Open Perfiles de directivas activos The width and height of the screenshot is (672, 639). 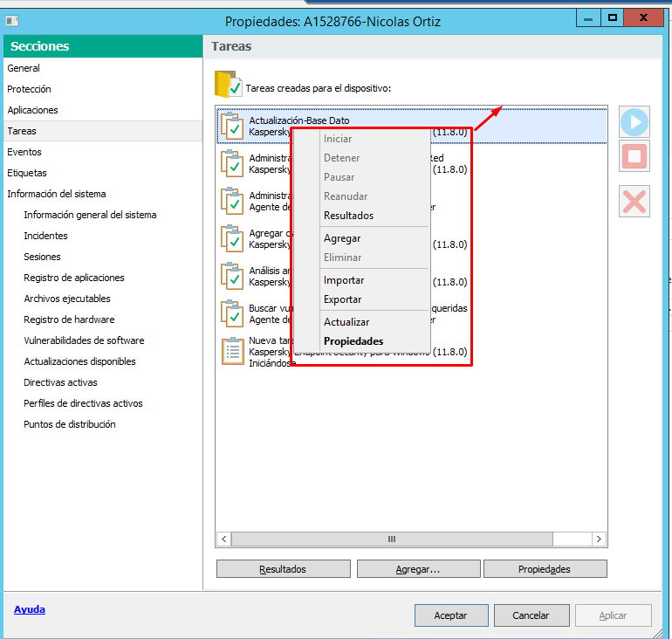click(x=83, y=403)
